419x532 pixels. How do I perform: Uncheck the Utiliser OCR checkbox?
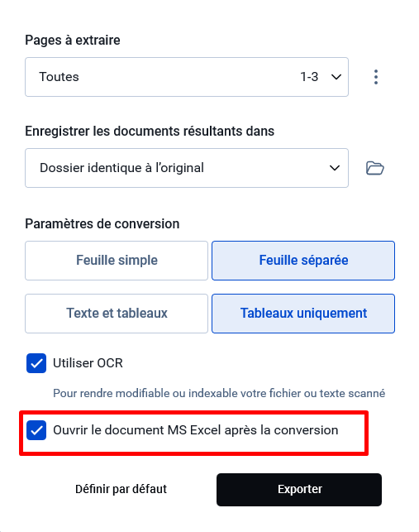tap(36, 363)
